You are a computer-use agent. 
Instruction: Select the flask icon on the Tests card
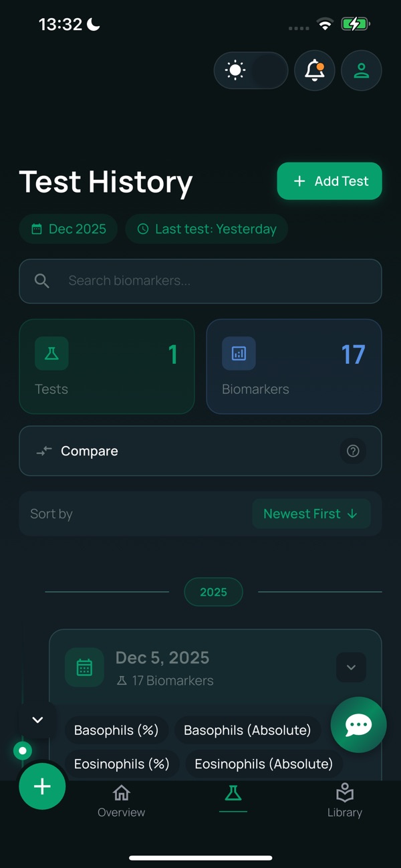[x=51, y=354]
